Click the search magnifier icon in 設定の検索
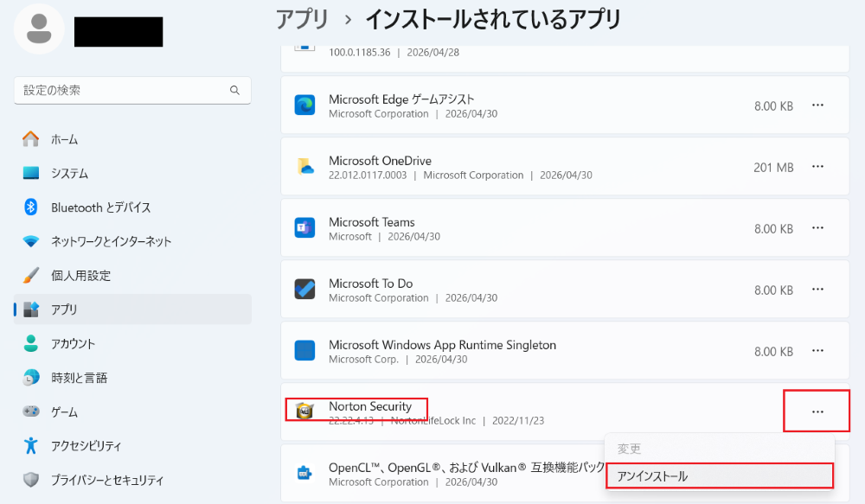 (235, 90)
